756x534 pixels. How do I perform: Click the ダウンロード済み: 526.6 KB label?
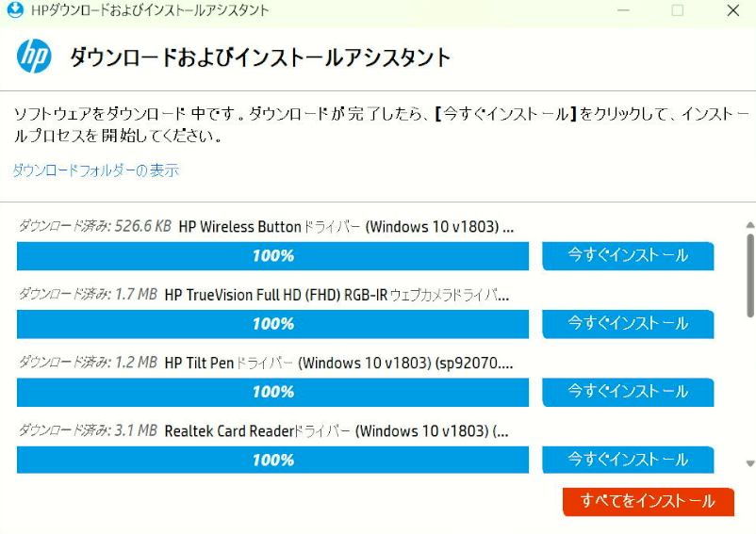coord(95,226)
